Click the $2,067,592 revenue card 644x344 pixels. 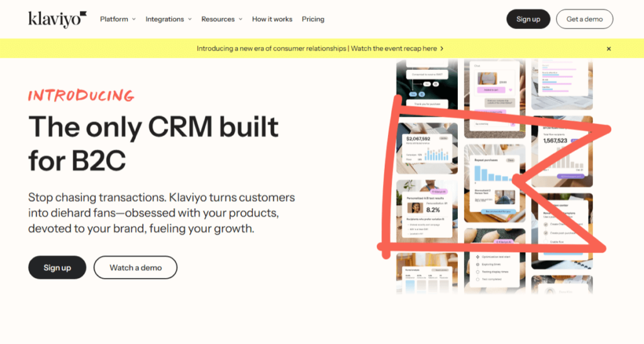pyautogui.click(x=427, y=148)
